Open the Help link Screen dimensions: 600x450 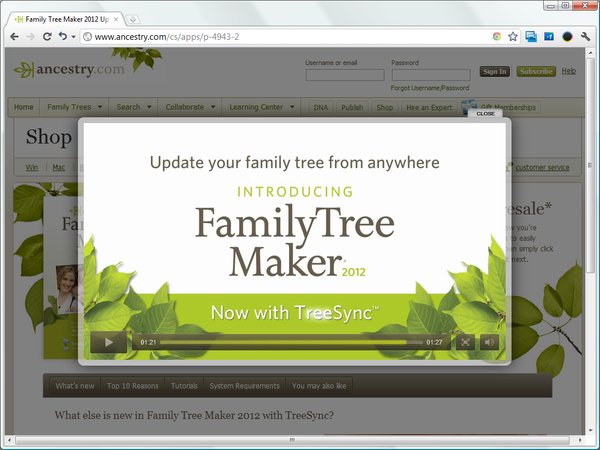pyautogui.click(x=568, y=71)
